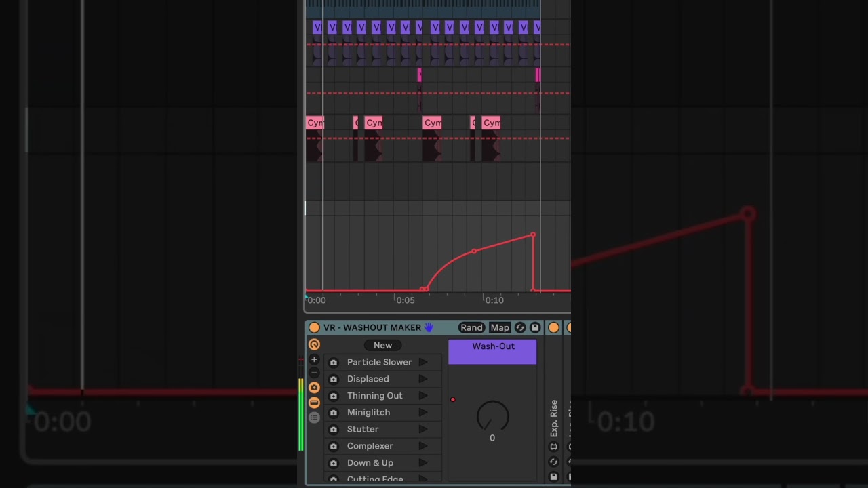Click the hot-swap arrows icon in WASHOUT MAKER header
868x488 pixels.
click(x=520, y=328)
